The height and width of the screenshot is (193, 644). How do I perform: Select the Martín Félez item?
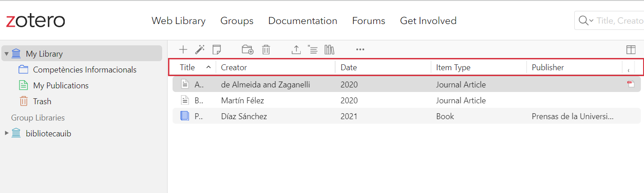pyautogui.click(x=407, y=100)
